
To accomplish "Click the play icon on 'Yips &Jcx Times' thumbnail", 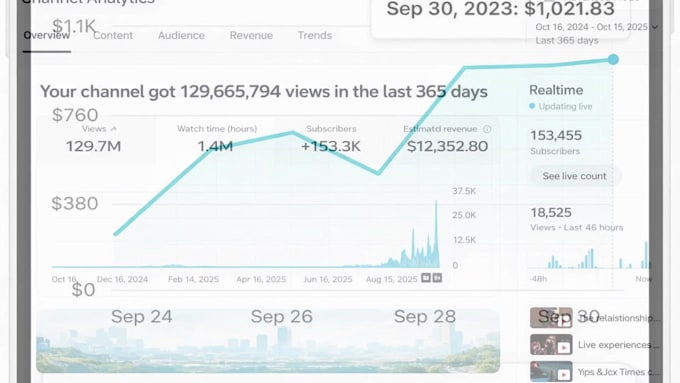I will [x=564, y=374].
